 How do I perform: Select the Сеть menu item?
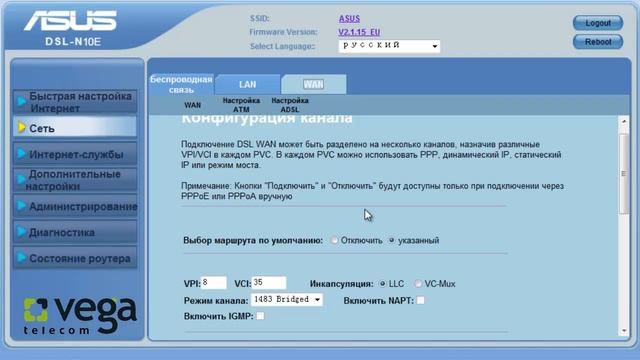(75, 128)
